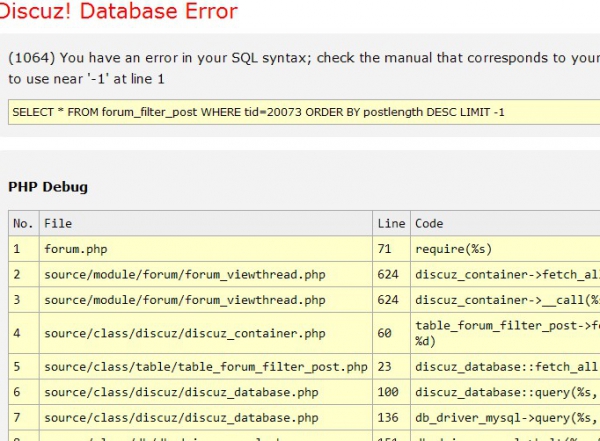Click the File column header
Viewport: 600px width, 441px height.
click(x=206, y=223)
